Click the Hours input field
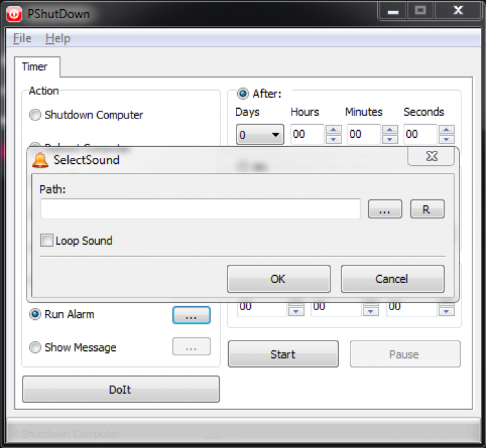 click(x=307, y=135)
